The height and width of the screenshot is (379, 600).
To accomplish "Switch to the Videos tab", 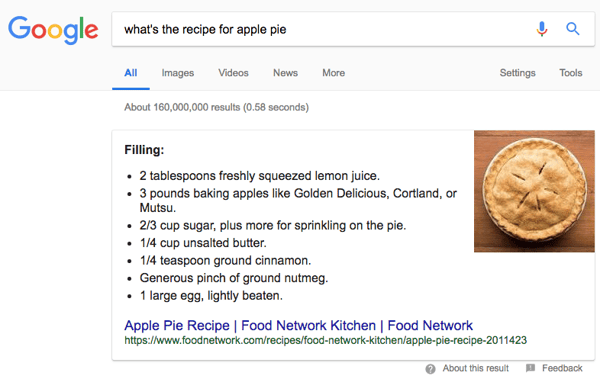I will point(233,73).
